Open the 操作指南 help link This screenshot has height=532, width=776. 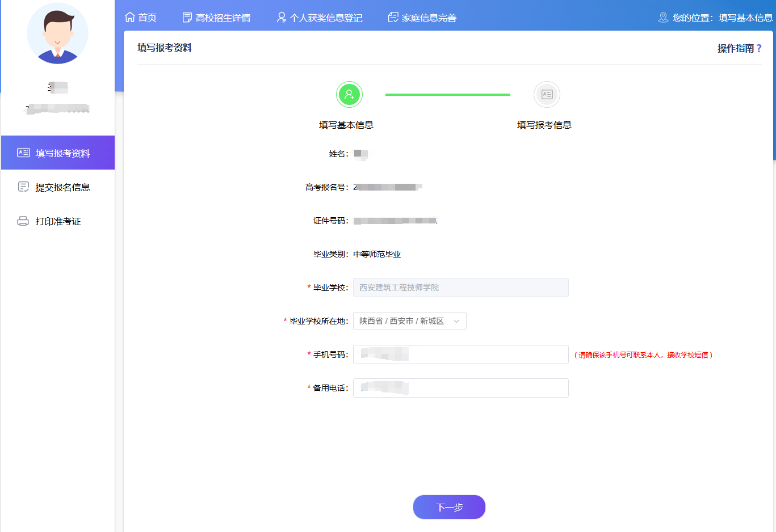pyautogui.click(x=739, y=48)
